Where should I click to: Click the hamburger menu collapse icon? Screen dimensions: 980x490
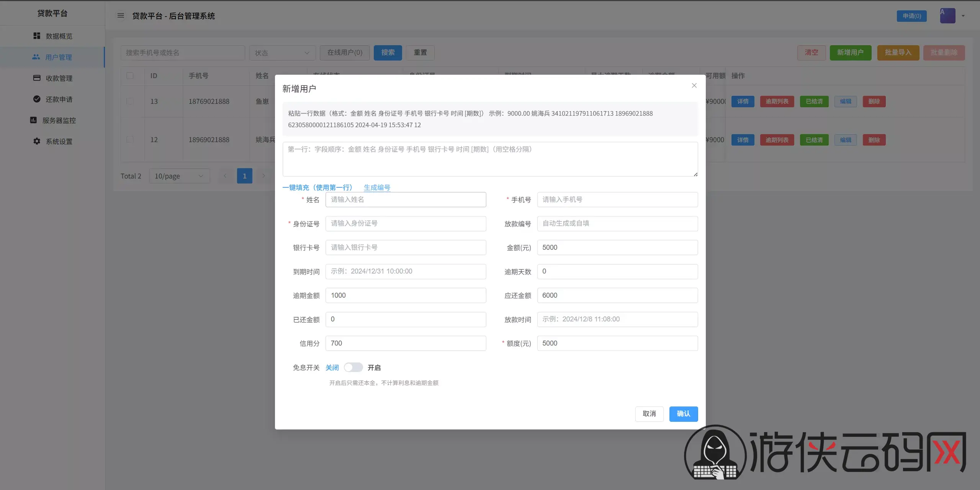(x=120, y=16)
